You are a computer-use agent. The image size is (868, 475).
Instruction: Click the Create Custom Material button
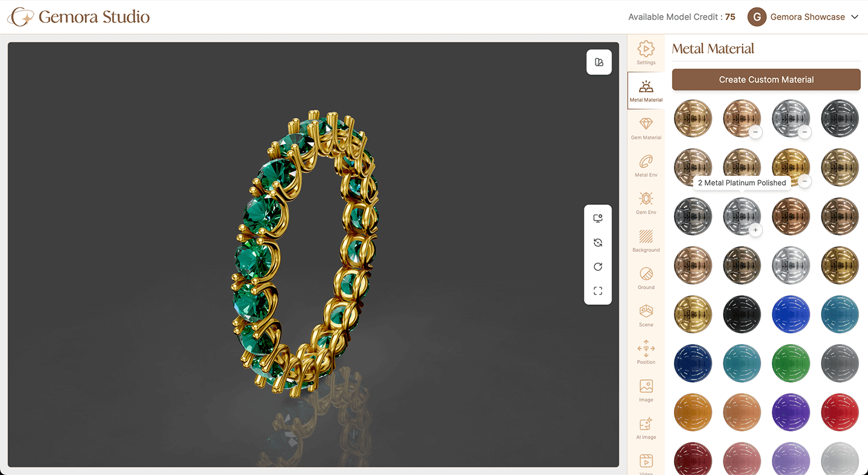pyautogui.click(x=766, y=79)
